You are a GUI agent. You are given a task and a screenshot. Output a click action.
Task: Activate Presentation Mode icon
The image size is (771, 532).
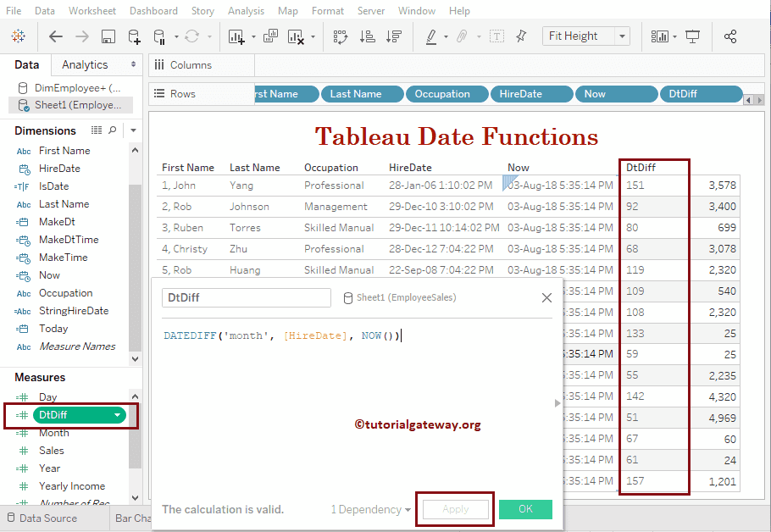[x=692, y=36]
